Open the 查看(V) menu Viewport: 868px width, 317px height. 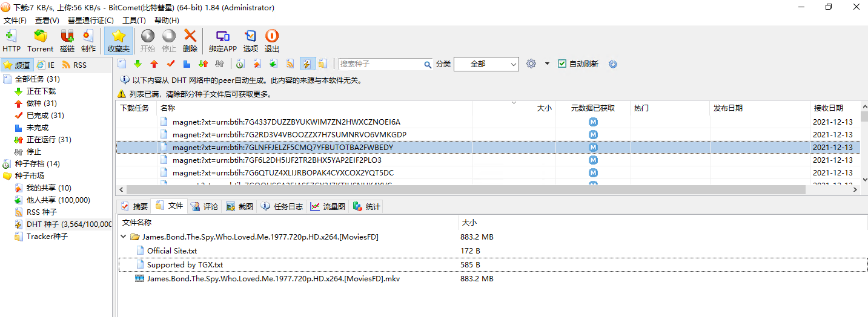point(47,20)
